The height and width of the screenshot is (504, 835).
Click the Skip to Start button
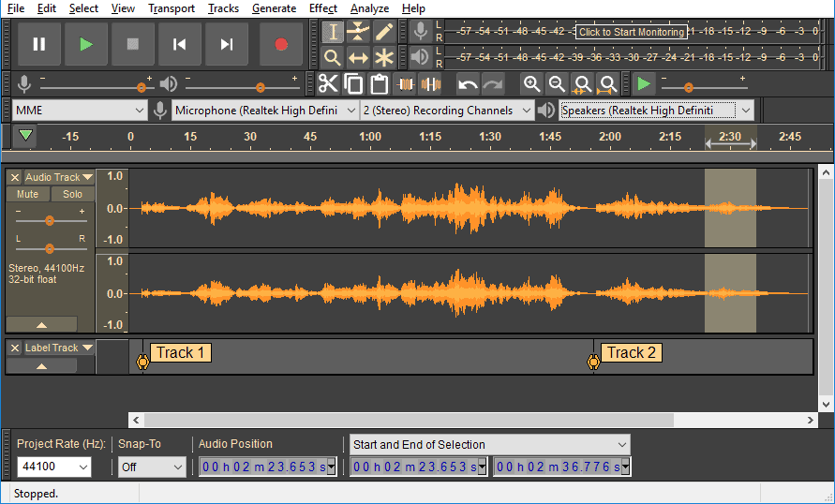tap(179, 44)
